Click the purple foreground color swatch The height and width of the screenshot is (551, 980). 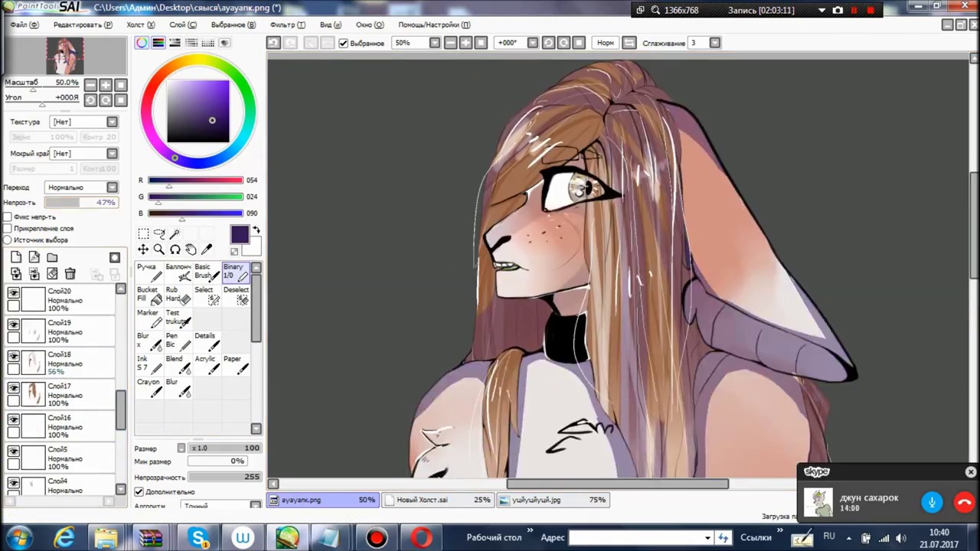tap(240, 234)
